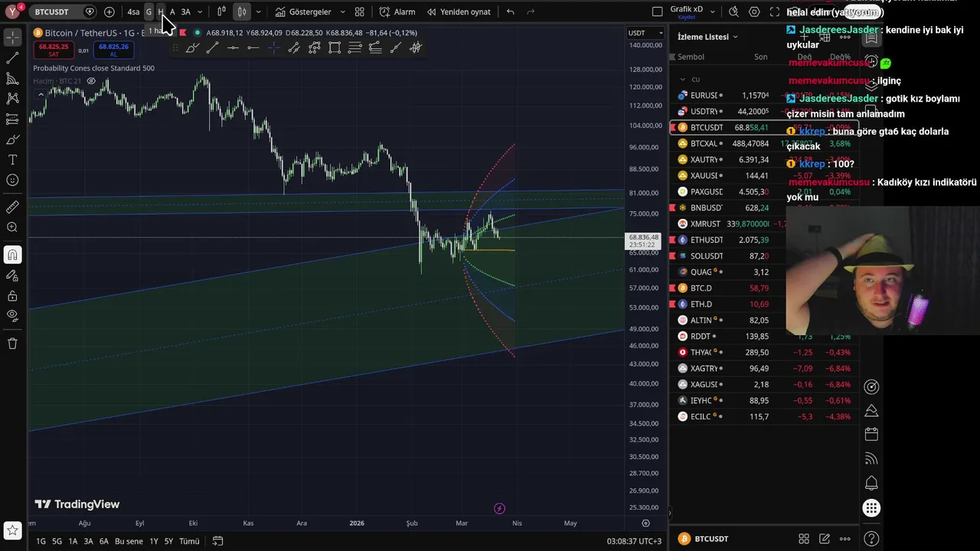Select BTC.D row in watchlist
This screenshot has width=980, height=551.
coord(763,289)
